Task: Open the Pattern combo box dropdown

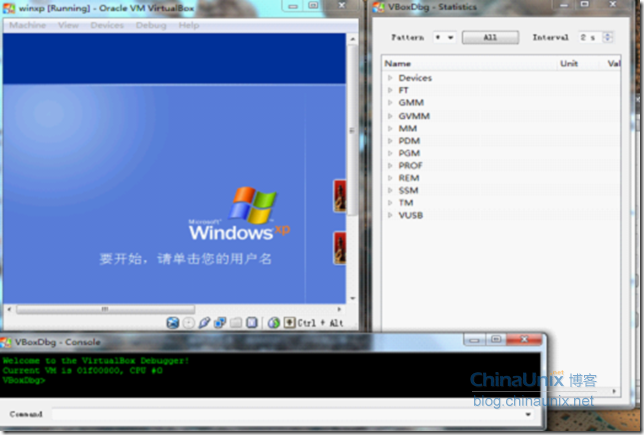Action: pos(451,37)
